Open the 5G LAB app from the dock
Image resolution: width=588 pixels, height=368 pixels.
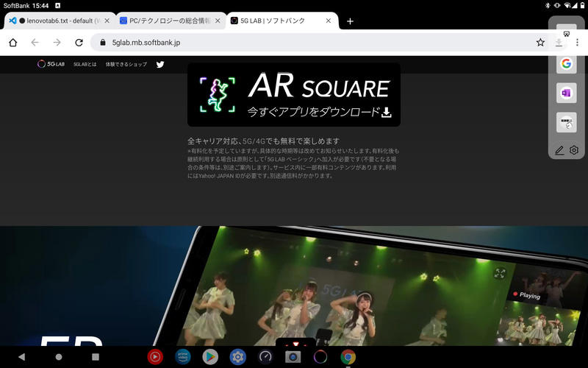(320, 357)
